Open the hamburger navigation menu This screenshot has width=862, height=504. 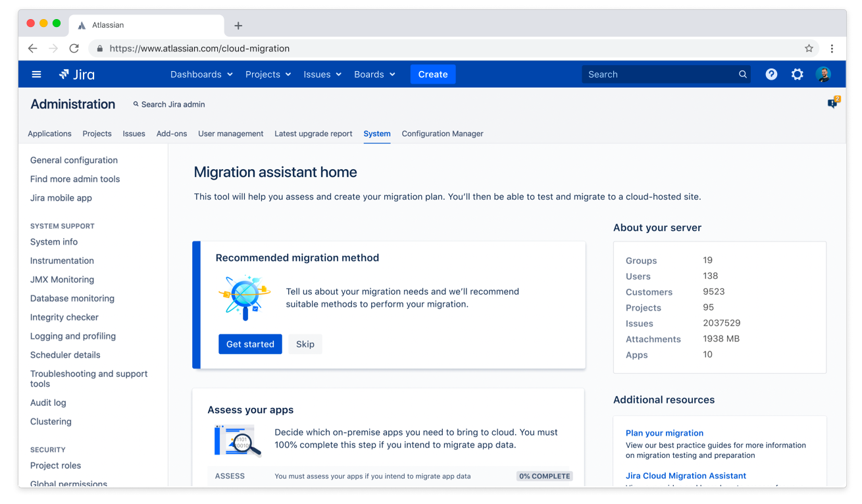pyautogui.click(x=37, y=74)
